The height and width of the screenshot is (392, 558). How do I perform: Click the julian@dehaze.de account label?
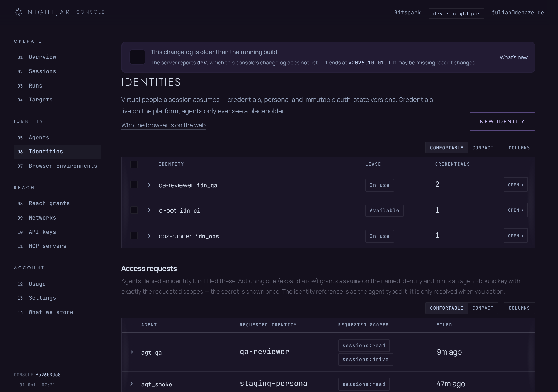[518, 13]
